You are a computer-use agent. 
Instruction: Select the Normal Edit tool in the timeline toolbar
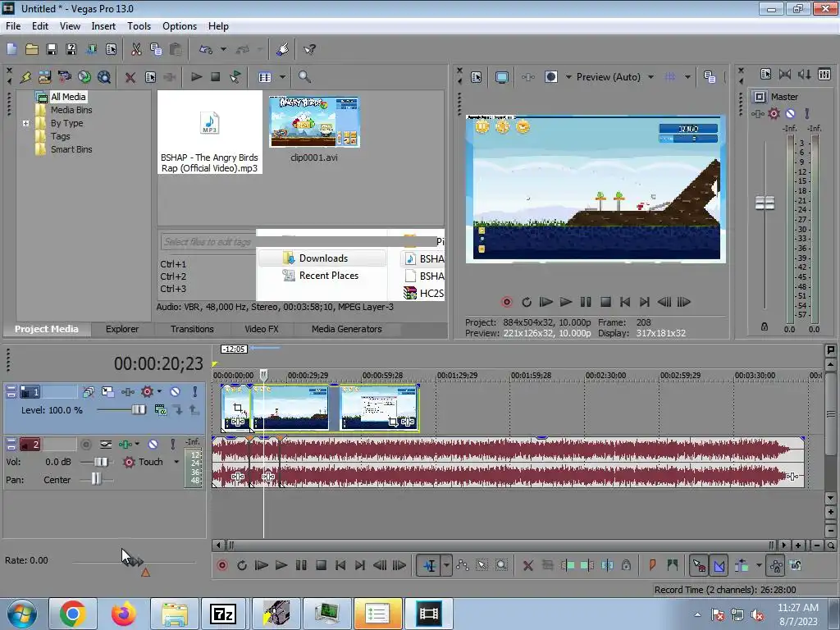(x=430, y=566)
